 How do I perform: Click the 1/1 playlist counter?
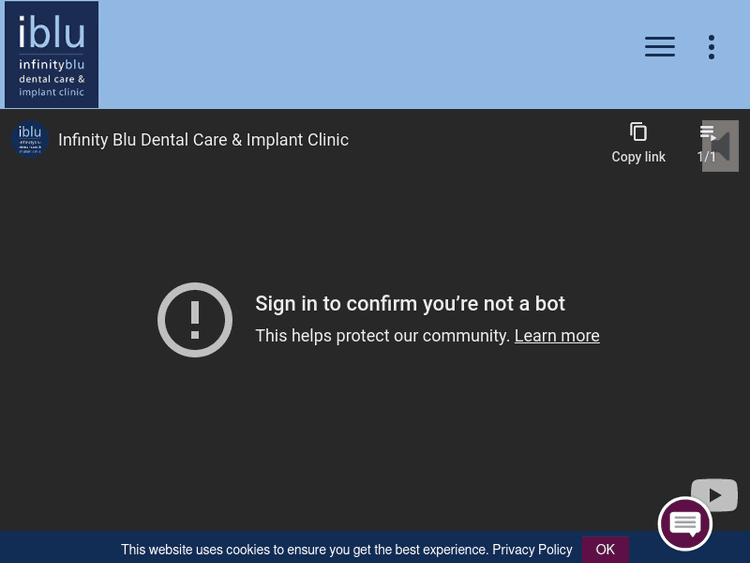(x=704, y=158)
